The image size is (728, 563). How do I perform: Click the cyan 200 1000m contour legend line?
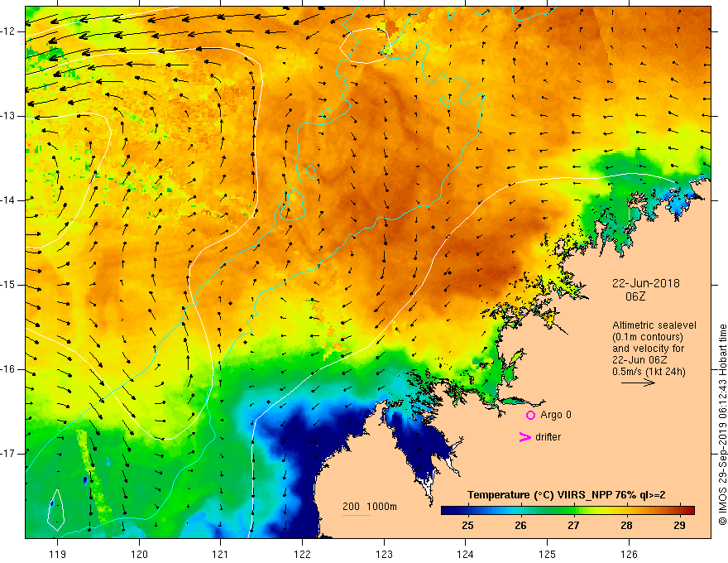click(356, 515)
